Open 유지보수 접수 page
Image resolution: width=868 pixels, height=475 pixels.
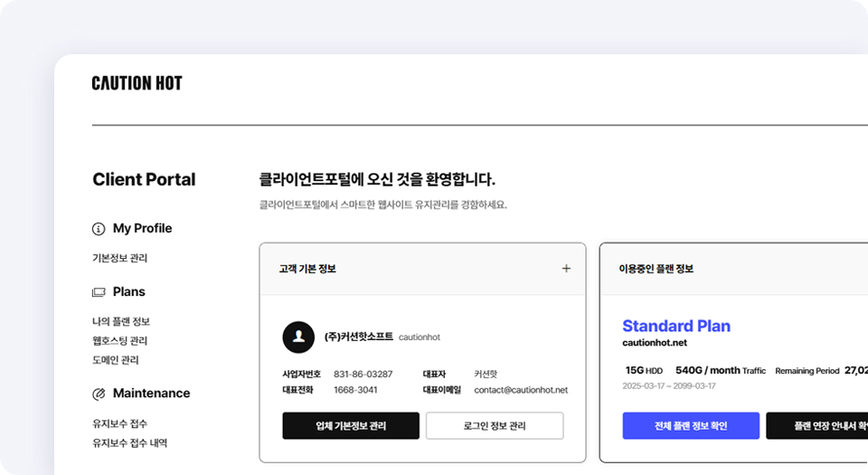tap(119, 423)
